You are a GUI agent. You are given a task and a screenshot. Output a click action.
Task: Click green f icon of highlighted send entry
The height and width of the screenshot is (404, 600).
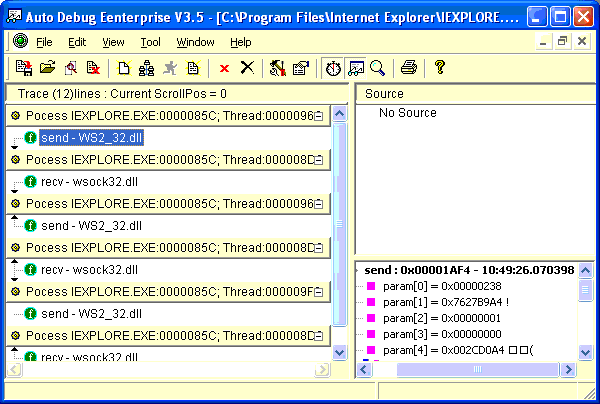click(31, 138)
